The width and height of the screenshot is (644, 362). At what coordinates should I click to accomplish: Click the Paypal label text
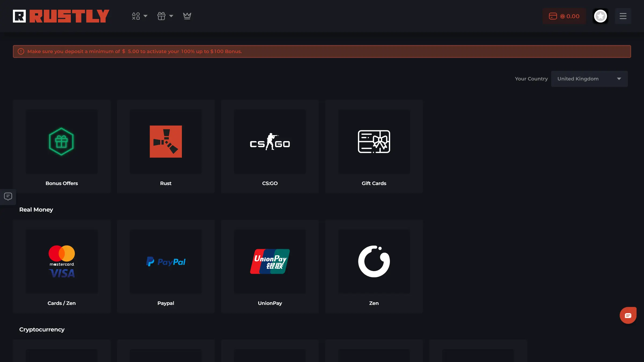point(166,303)
